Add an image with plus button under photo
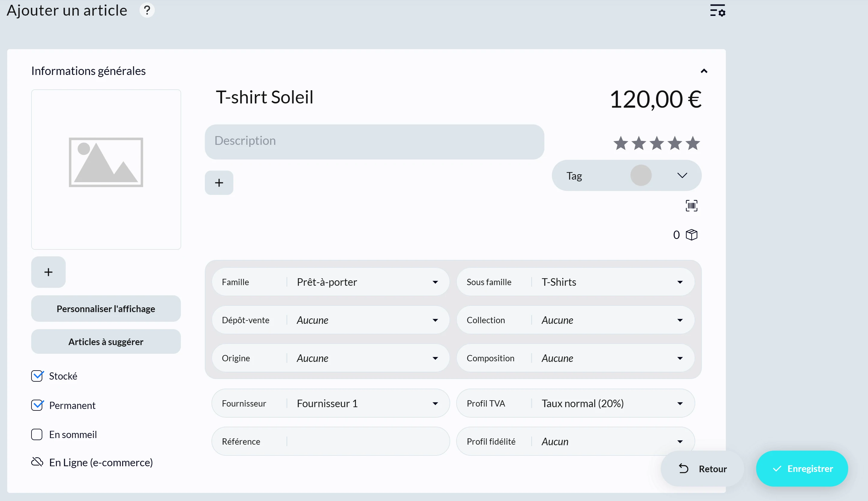This screenshot has width=868, height=501. tap(49, 272)
